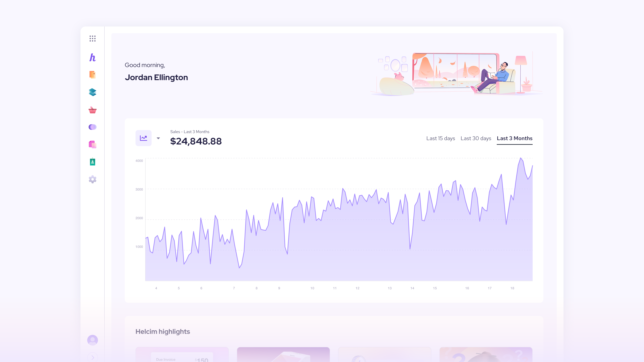Viewport: 644px width, 362px height.
Task: Open the settings gear icon
Action: (x=93, y=179)
